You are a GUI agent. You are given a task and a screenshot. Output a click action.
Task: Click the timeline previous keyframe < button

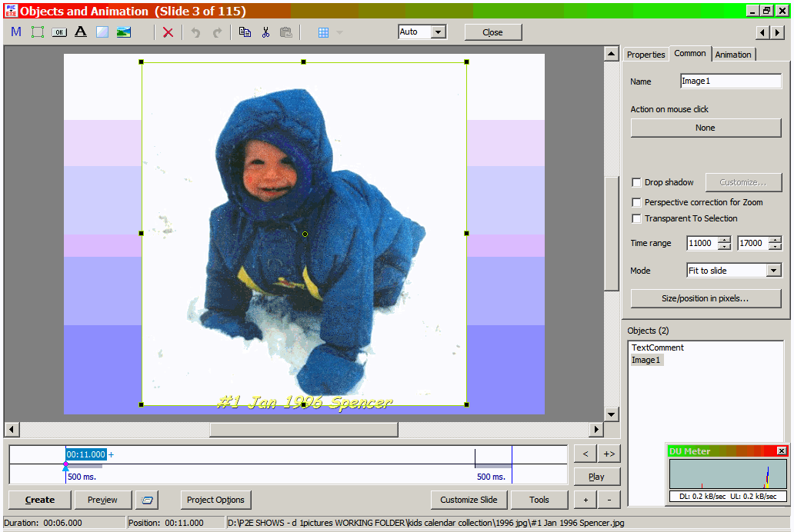point(585,454)
